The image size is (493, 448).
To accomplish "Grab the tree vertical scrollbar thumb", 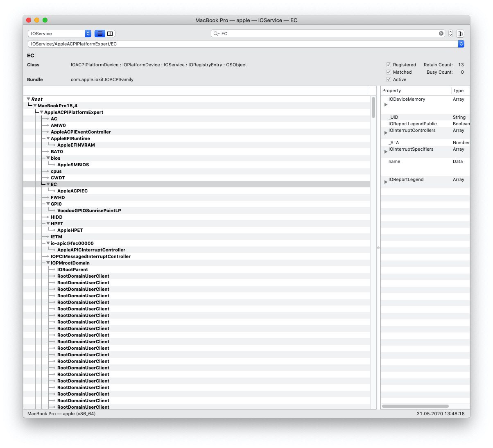I will (373, 107).
